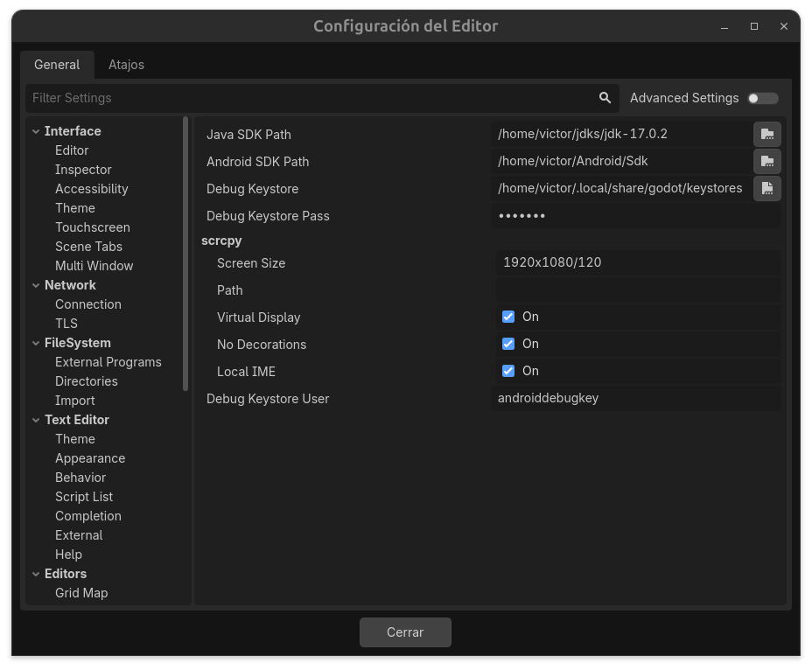The height and width of the screenshot is (670, 812).
Task: Click the search magnifier in the filter bar
Action: pos(604,98)
